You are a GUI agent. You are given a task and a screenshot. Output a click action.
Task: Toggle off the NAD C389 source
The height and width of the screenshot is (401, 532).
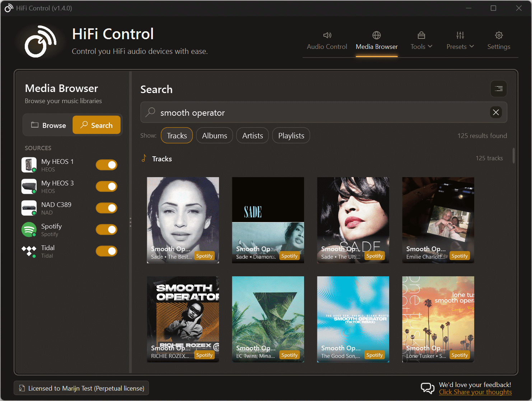(106, 208)
